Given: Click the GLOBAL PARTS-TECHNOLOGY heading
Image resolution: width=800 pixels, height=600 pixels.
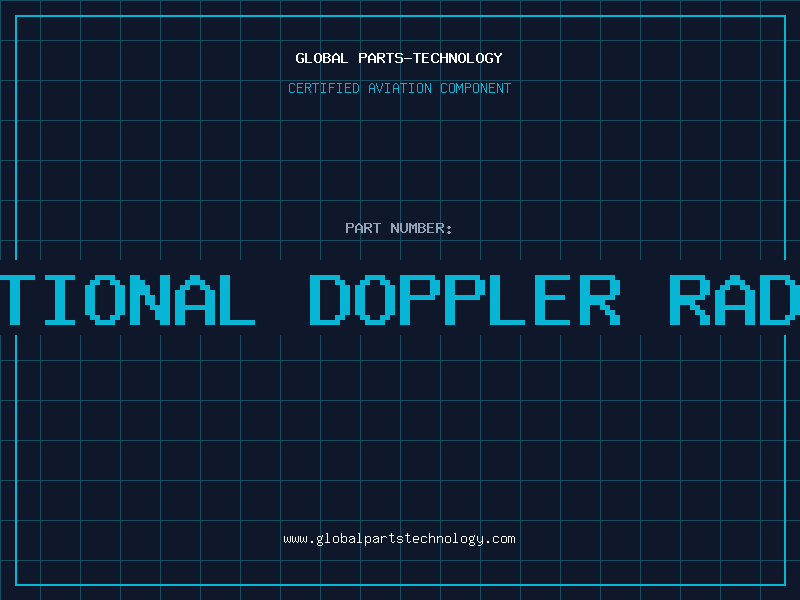Looking at the screenshot, I should click(399, 58).
